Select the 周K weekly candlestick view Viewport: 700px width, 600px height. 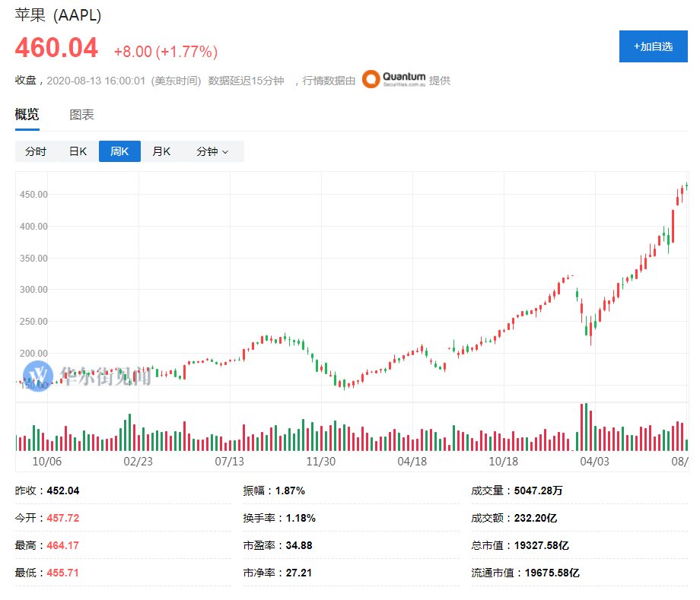[x=119, y=151]
